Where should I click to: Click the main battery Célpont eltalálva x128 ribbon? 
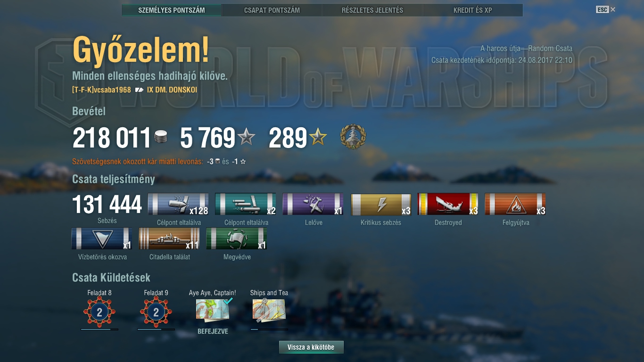point(178,205)
